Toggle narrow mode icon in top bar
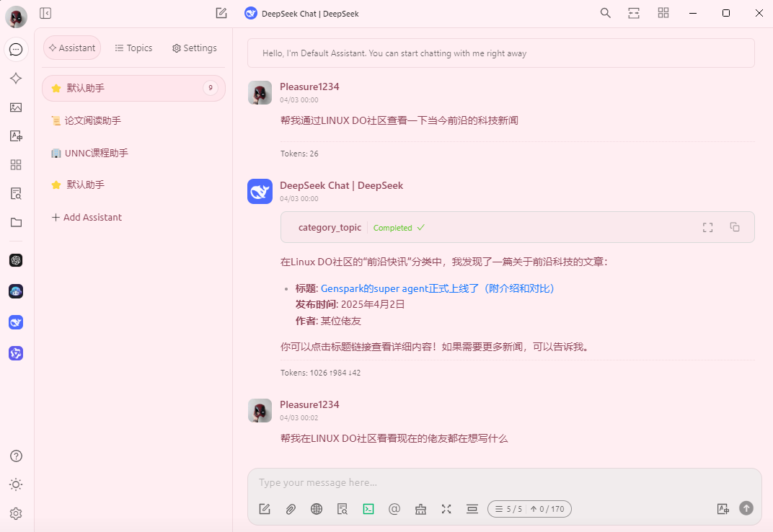Viewport: 773px width, 532px height. (x=634, y=13)
